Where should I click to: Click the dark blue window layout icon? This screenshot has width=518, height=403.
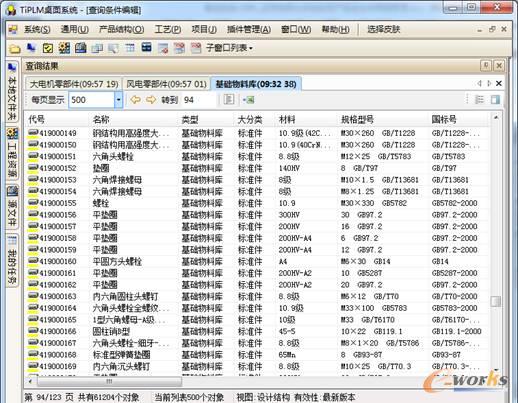coord(146,48)
